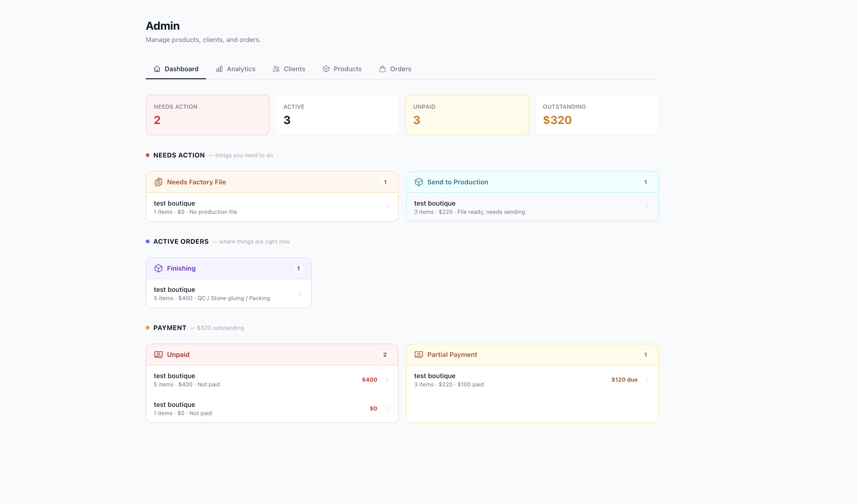The height and width of the screenshot is (504, 857).
Task: Select the home icon on the Dashboard tab
Action: pos(157,69)
